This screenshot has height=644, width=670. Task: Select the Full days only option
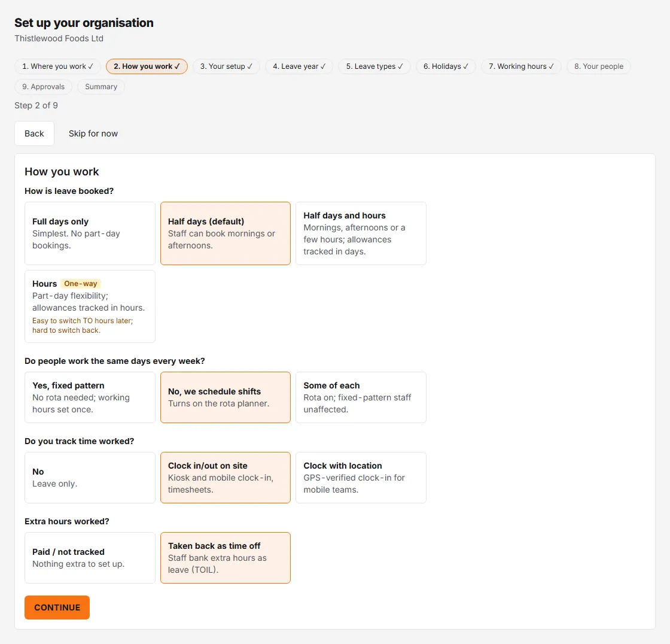90,233
